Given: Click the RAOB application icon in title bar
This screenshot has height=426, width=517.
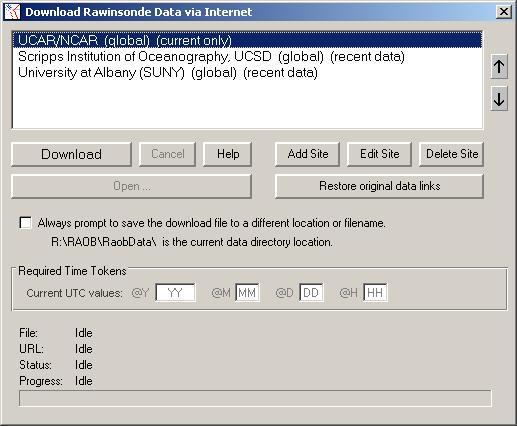Looking at the screenshot, I should (12, 12).
